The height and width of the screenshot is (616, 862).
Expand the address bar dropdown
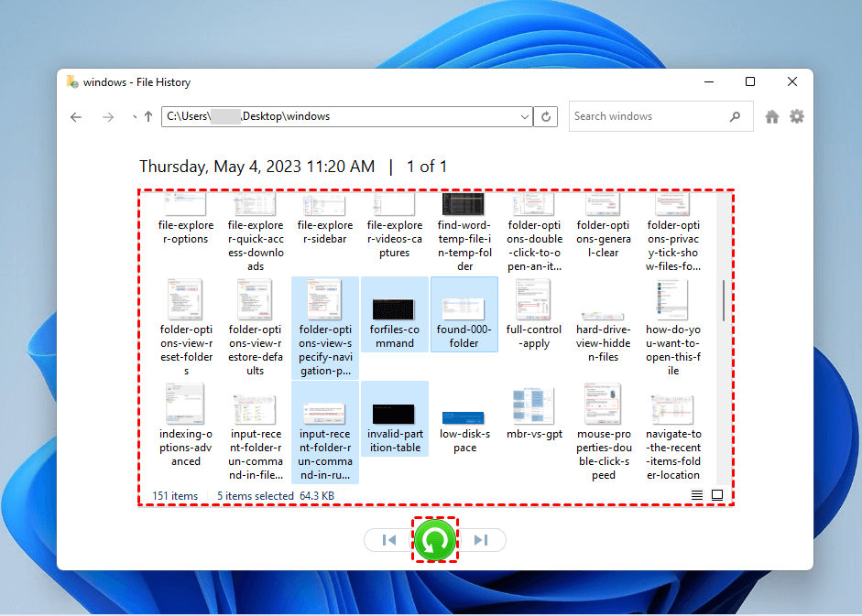pyautogui.click(x=525, y=116)
